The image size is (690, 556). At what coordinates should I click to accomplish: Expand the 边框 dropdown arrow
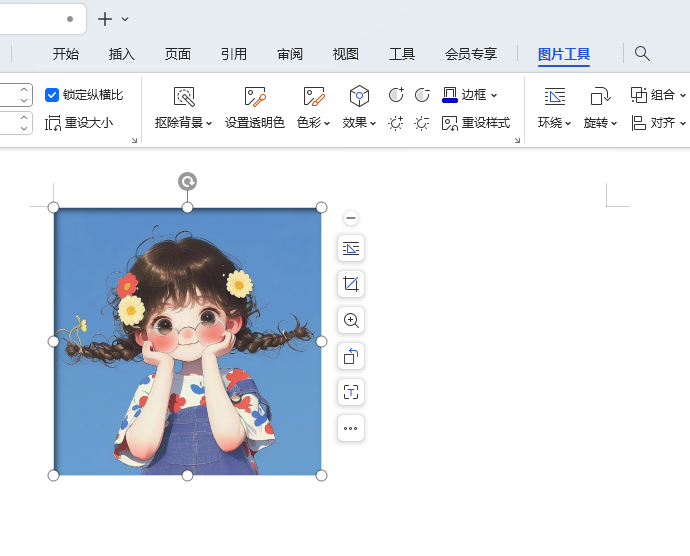pyautogui.click(x=494, y=95)
